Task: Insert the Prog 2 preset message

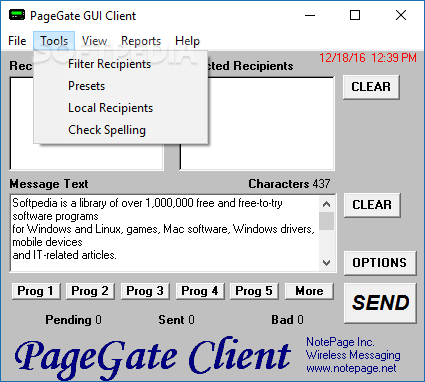Action: (90, 291)
